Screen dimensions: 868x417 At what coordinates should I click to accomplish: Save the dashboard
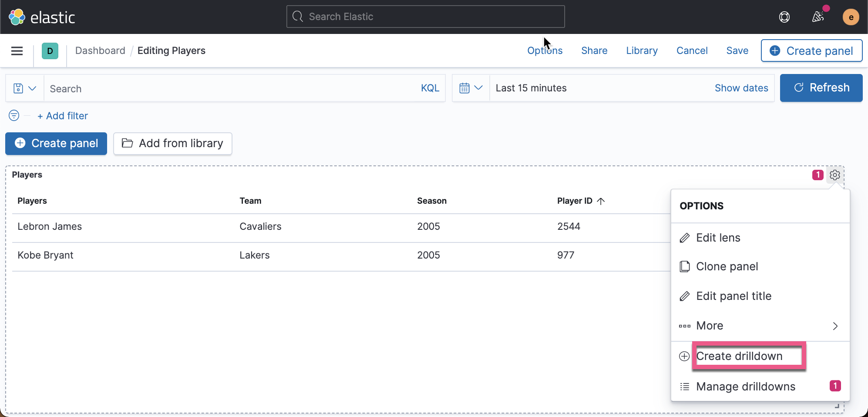pyautogui.click(x=737, y=50)
